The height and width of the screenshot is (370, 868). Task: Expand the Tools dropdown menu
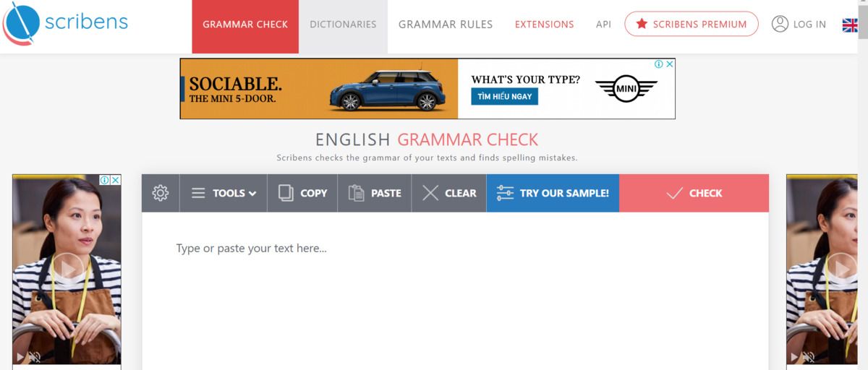tap(224, 193)
